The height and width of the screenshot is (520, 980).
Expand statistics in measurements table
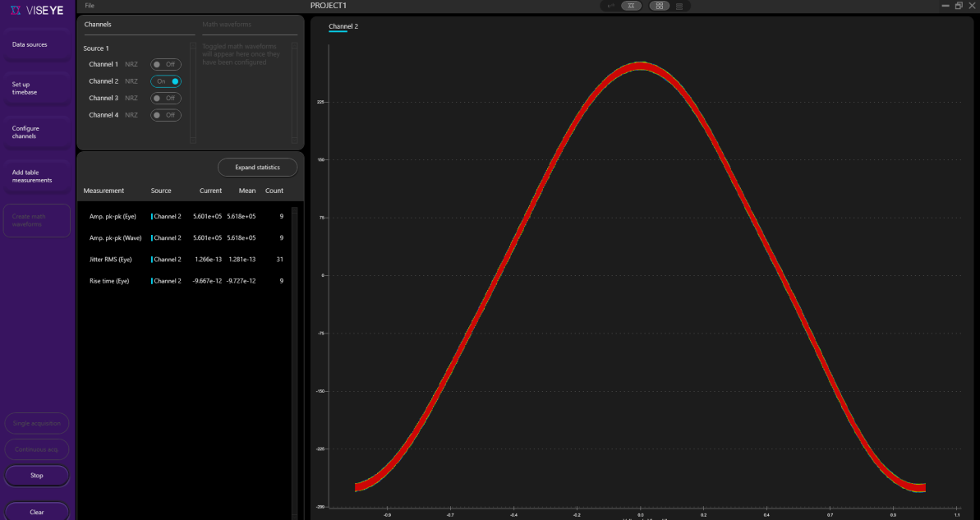pyautogui.click(x=257, y=168)
